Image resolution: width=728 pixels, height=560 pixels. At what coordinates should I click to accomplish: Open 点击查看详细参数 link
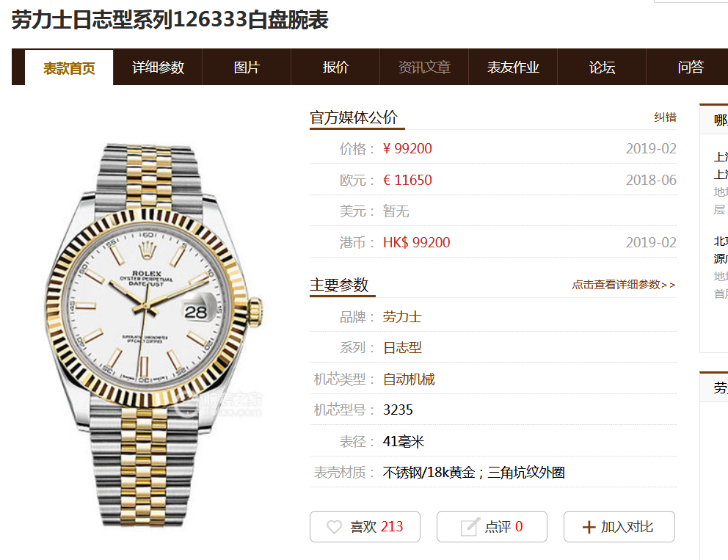(x=624, y=285)
